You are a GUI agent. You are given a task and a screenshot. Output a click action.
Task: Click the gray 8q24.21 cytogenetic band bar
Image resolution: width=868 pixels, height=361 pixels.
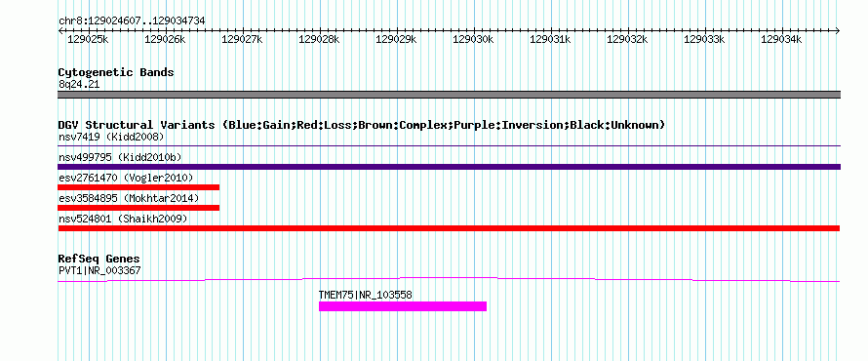[x=449, y=95]
